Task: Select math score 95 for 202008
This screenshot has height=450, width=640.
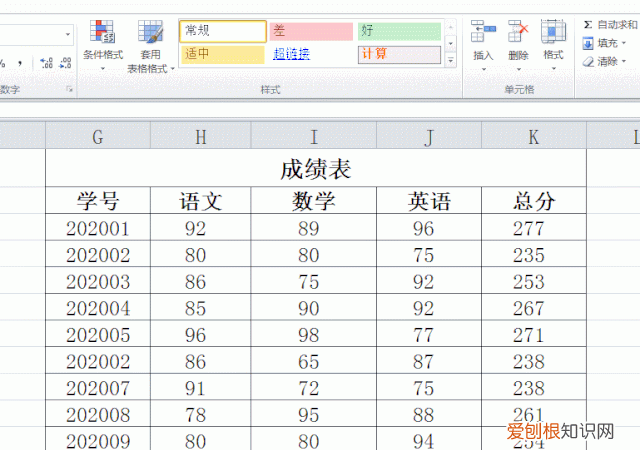Action: [313, 414]
